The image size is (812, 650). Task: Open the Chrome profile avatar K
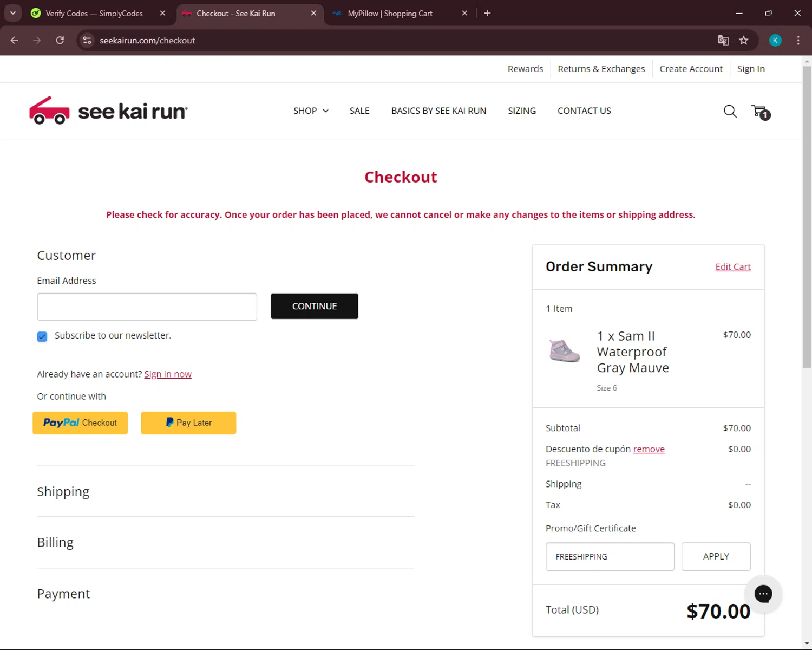click(x=775, y=40)
